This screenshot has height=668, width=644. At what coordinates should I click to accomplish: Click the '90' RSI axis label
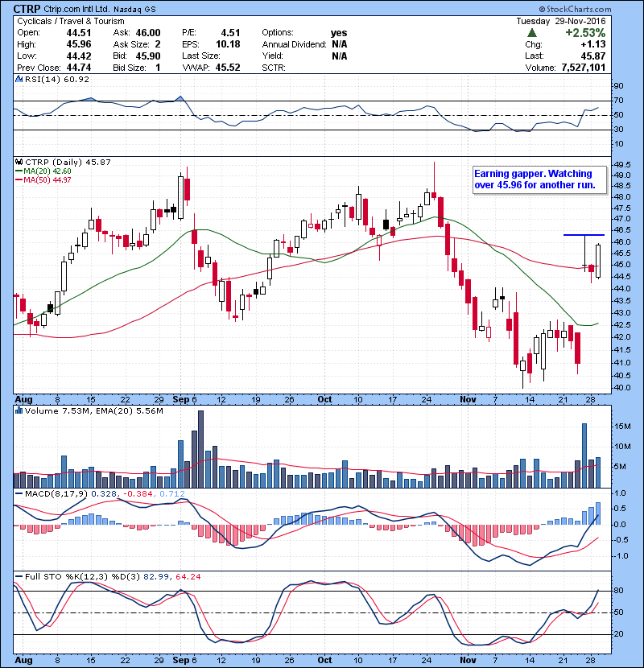point(619,85)
